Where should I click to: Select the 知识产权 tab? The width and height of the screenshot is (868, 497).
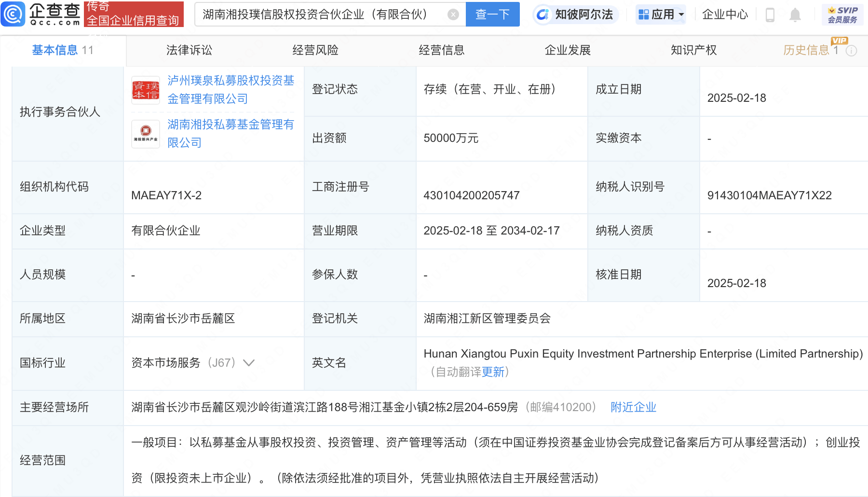[x=693, y=50]
